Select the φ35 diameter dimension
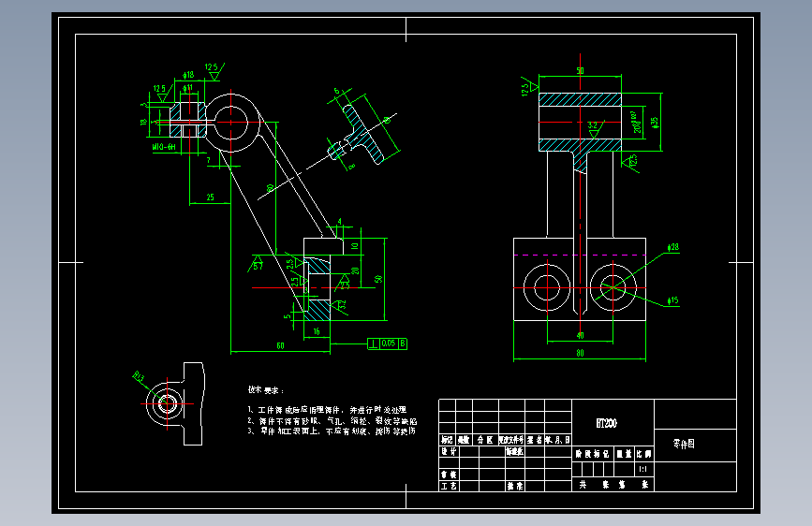Screen dimensions: 812x526 pos(655,123)
